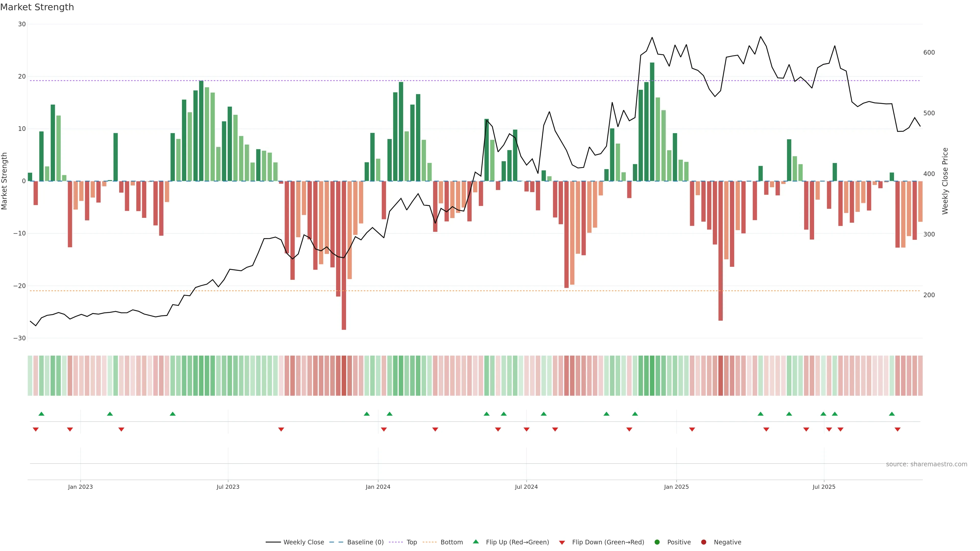Image resolution: width=980 pixels, height=551 pixels.
Task: Click the last red flip-down triangle marker
Action: point(898,429)
